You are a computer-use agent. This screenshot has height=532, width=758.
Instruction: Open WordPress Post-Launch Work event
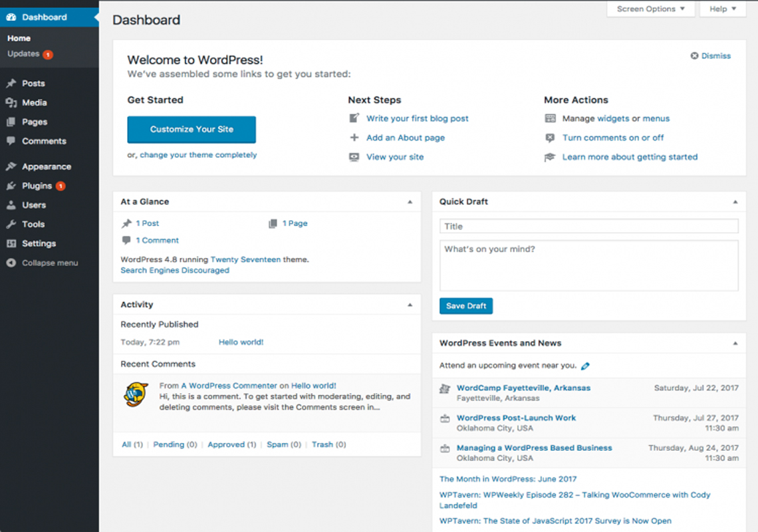(x=516, y=418)
